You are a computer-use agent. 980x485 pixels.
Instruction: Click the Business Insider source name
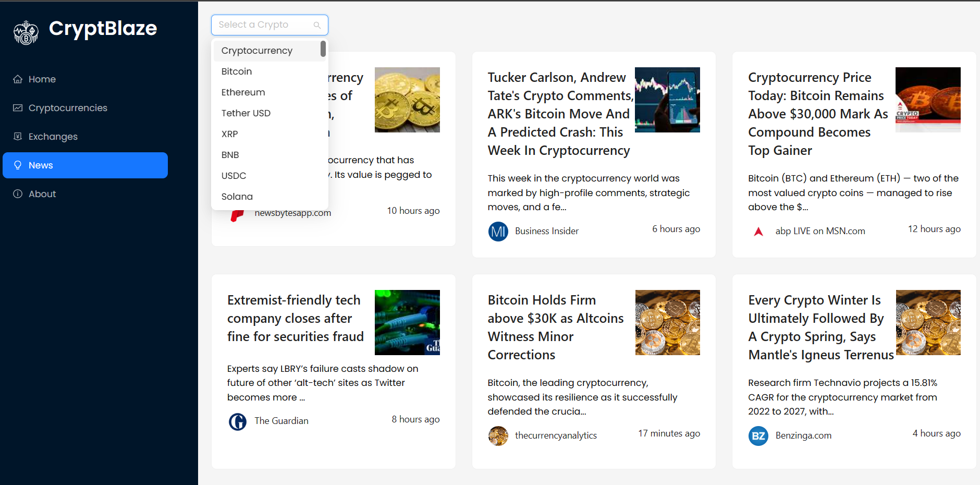click(x=547, y=231)
